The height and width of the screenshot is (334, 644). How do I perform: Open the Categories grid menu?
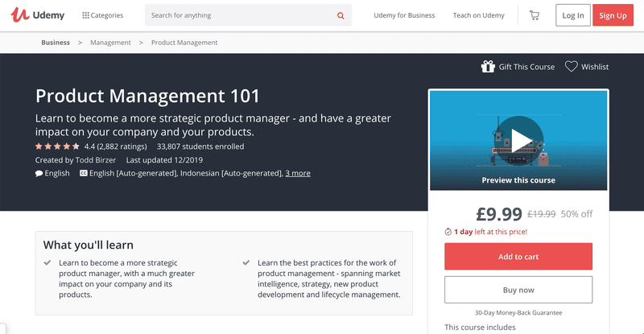pos(103,15)
